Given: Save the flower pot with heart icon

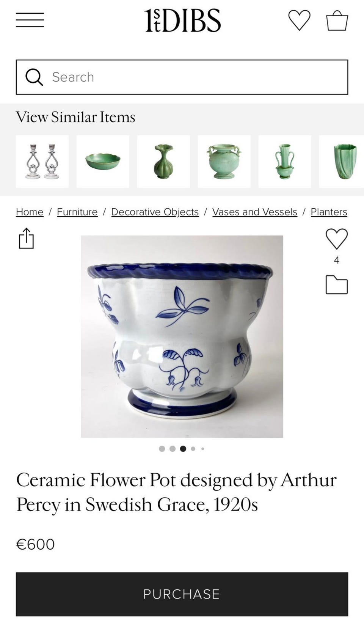Looking at the screenshot, I should click(x=336, y=239).
